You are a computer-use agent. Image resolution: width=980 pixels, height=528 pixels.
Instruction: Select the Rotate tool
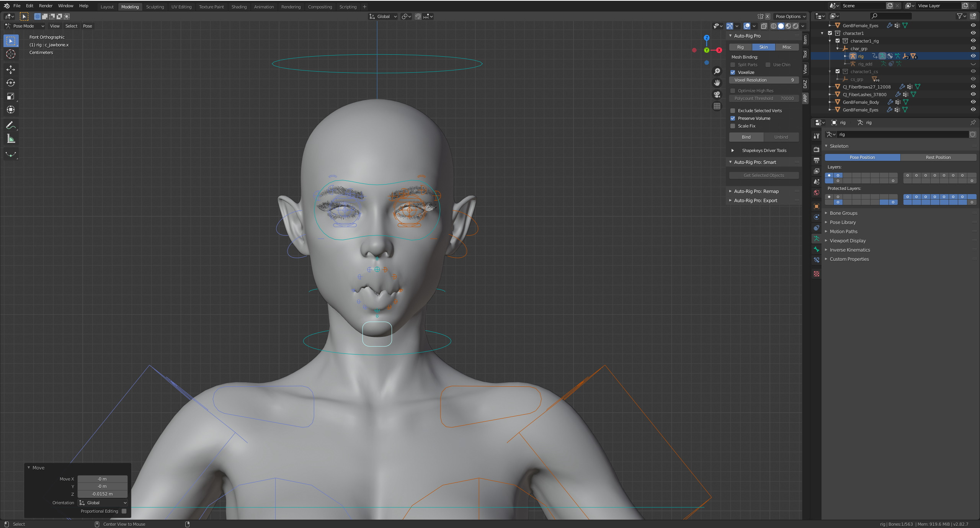point(11,83)
